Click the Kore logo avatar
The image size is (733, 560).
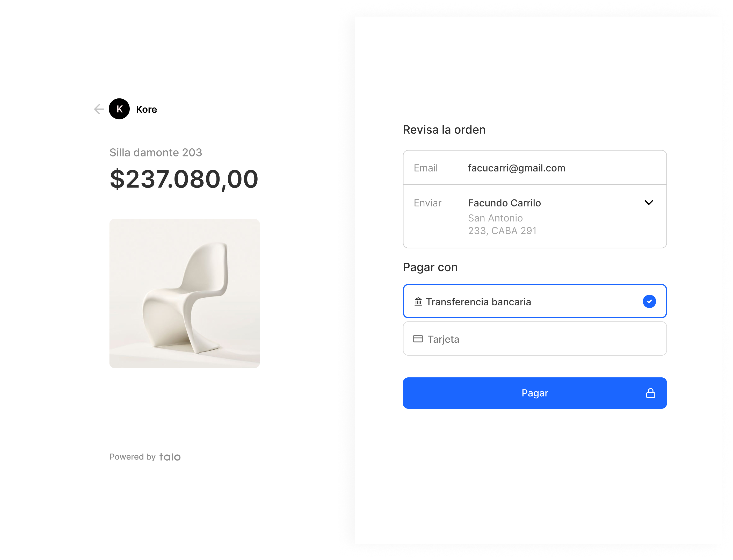pos(119,109)
